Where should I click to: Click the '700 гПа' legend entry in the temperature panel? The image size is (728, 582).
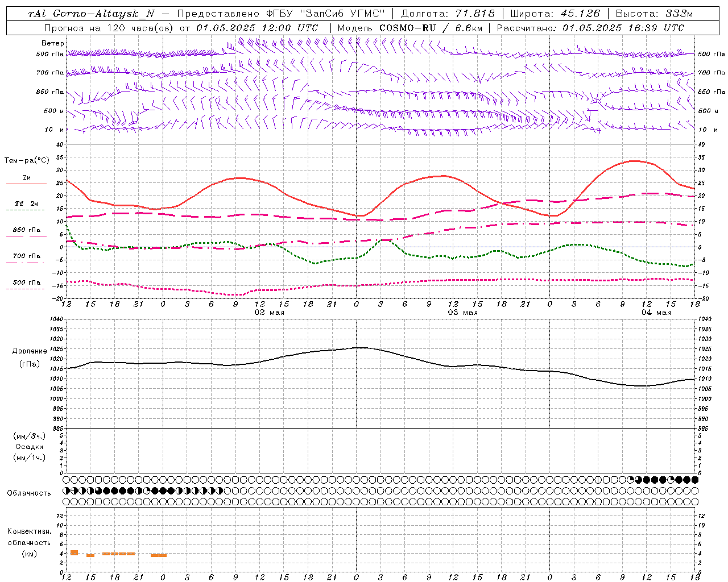27,256
